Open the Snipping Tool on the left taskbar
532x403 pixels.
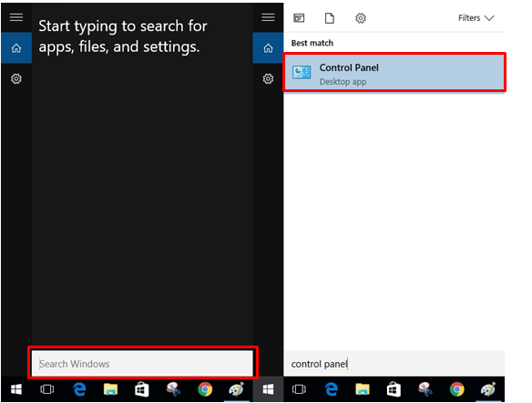point(173,389)
